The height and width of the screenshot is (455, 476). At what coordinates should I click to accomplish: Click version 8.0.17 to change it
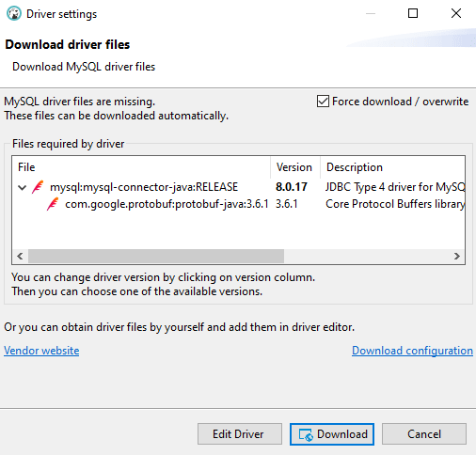pyautogui.click(x=292, y=187)
